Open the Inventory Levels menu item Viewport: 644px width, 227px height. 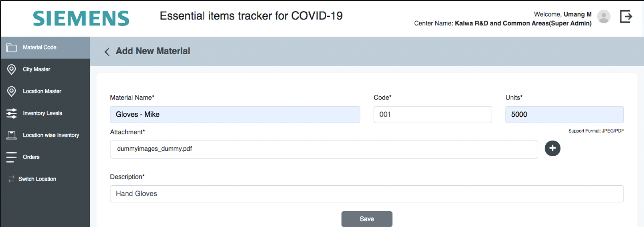pyautogui.click(x=42, y=113)
